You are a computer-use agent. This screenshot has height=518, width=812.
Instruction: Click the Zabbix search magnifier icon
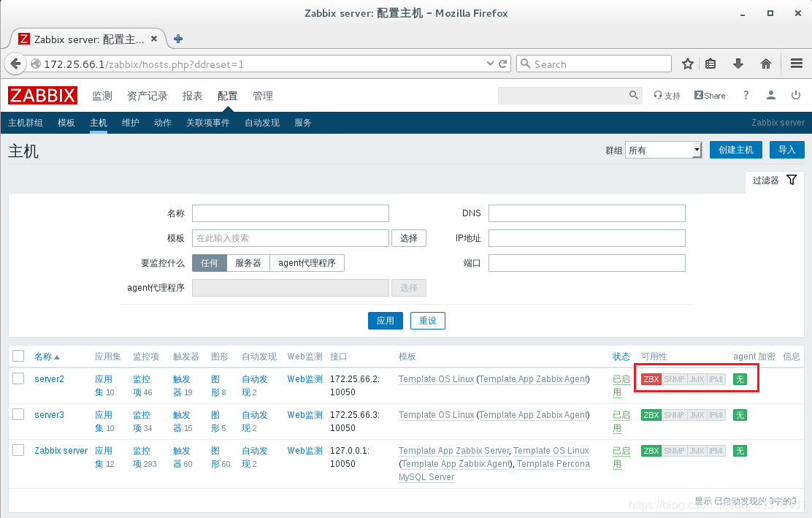(633, 95)
